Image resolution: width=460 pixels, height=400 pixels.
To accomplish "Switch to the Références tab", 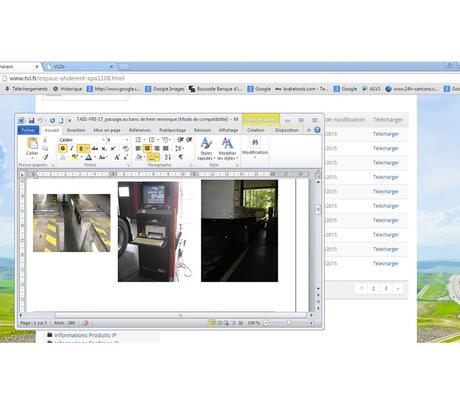I will pyautogui.click(x=140, y=130).
